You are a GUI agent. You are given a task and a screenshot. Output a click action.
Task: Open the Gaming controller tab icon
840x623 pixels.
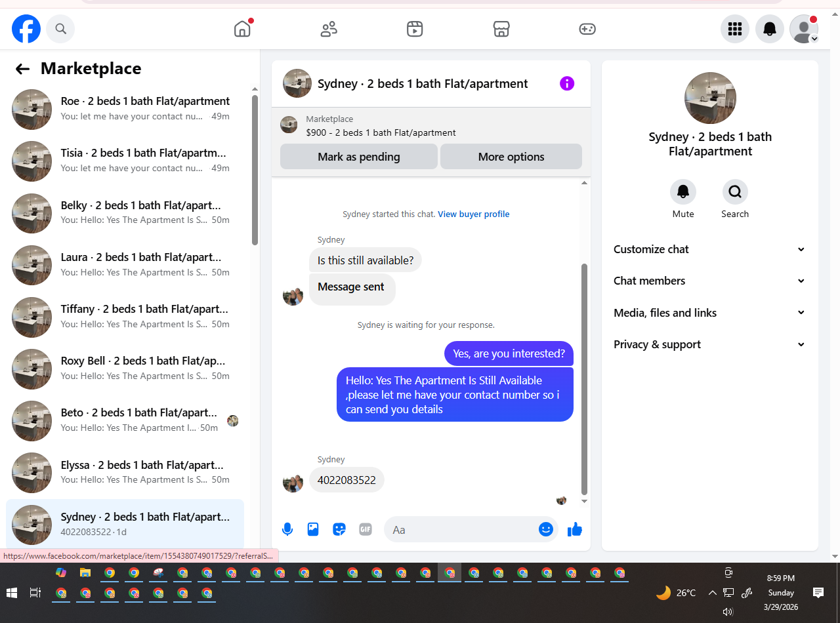(x=587, y=29)
